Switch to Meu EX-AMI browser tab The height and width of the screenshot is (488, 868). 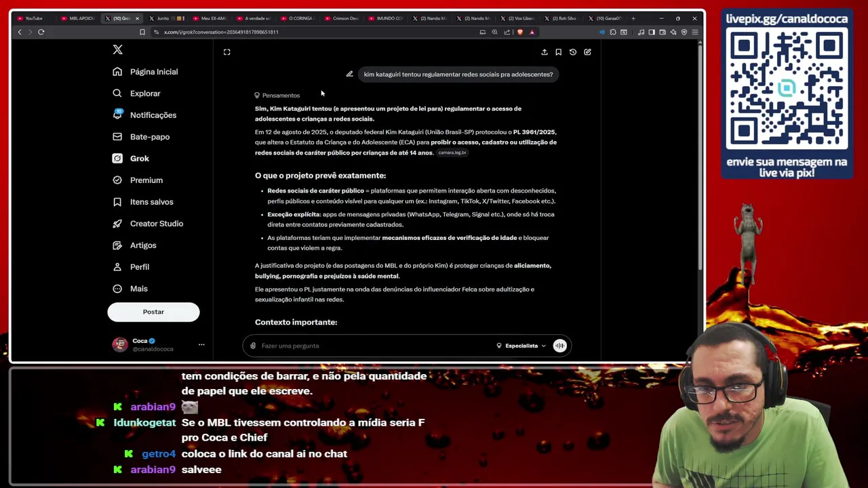pos(210,18)
